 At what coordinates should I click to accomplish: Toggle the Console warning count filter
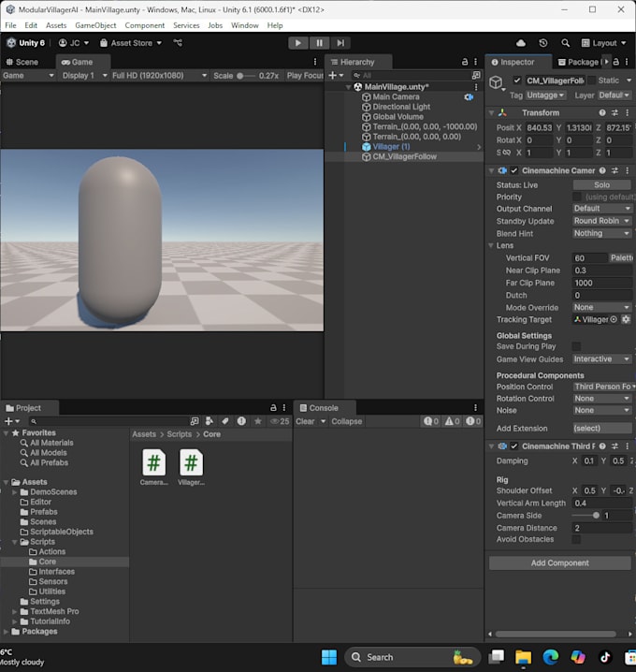452,421
